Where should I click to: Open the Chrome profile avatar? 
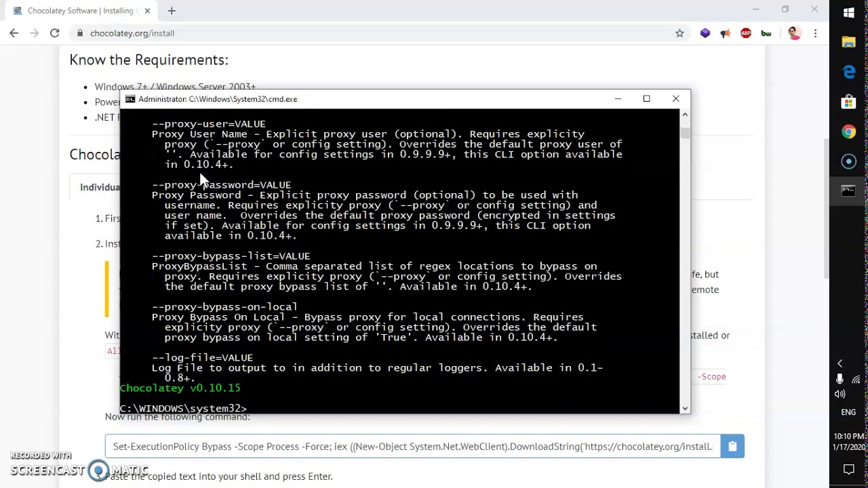[x=794, y=33]
